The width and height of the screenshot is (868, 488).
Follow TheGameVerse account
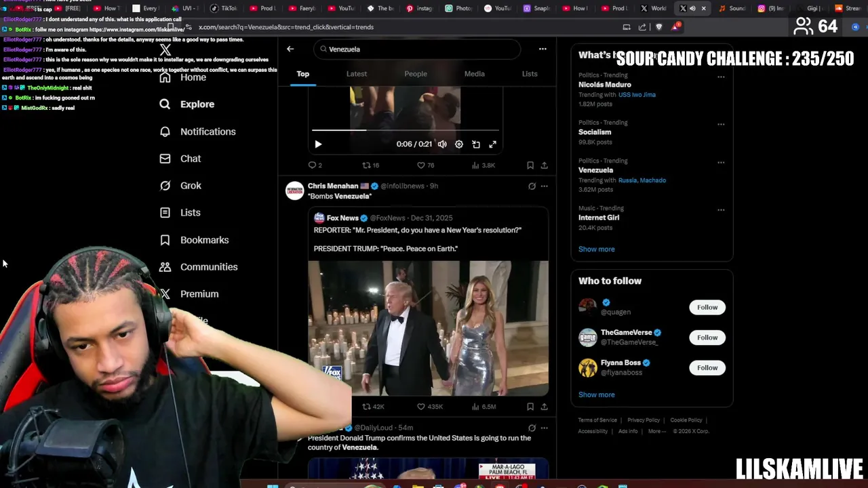707,338
